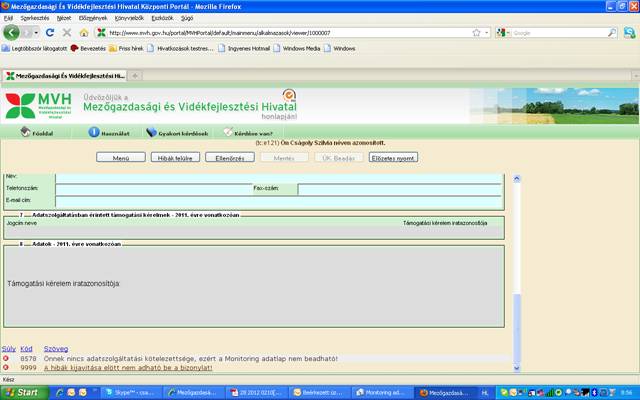The image size is (640, 400).
Task: Open the Legtöbbször látogatott bookmark
Action: pyautogui.click(x=35, y=48)
